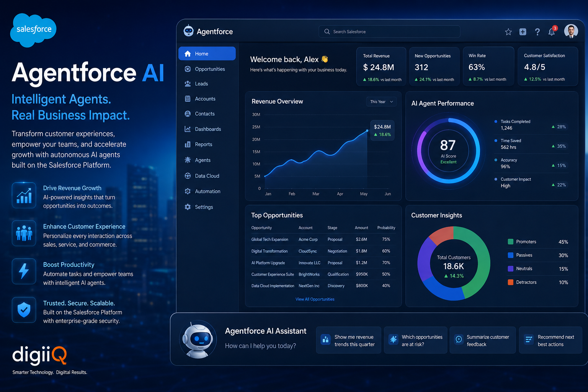The image size is (588, 392).
Task: Click View All Opportunities link
Action: click(x=315, y=299)
